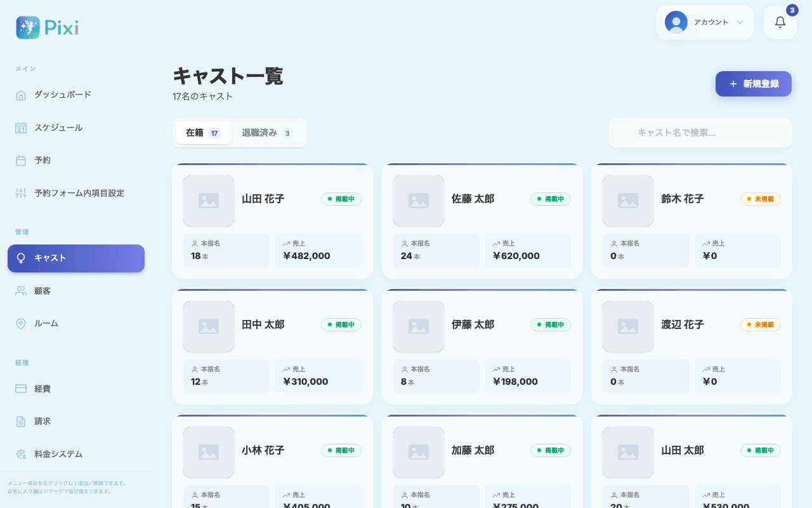Open the ダッシュボード home icon
This screenshot has width=812, height=508.
coord(21,95)
